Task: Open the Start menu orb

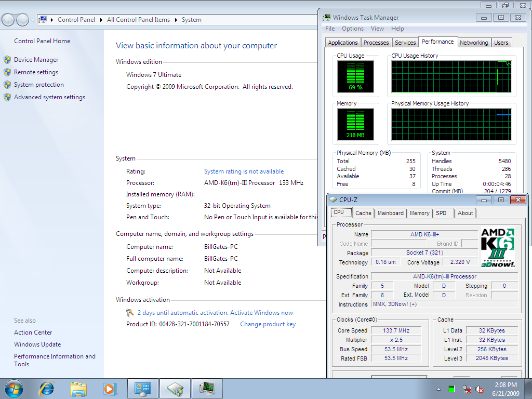Action: (x=14, y=389)
